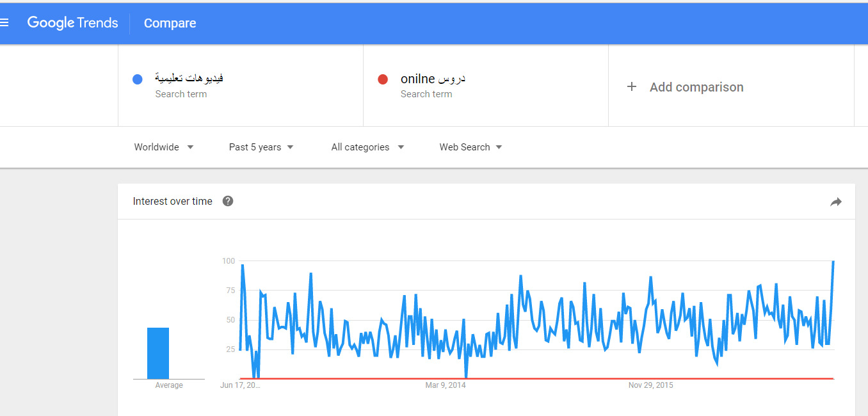This screenshot has width=868, height=416.
Task: Click the chart peak at far right
Action: point(833,262)
